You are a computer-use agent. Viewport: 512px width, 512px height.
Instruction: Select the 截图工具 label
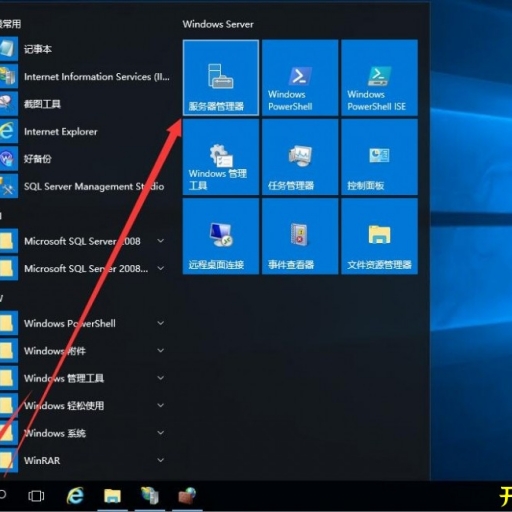[x=42, y=104]
